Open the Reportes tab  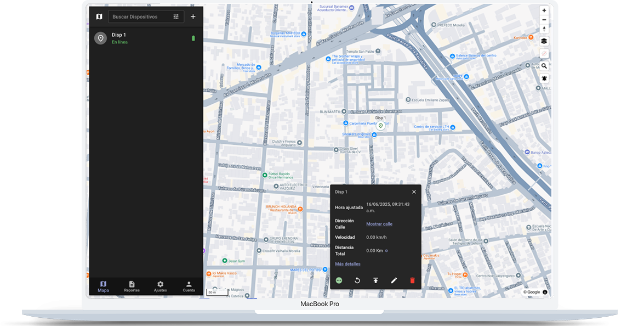coord(132,286)
